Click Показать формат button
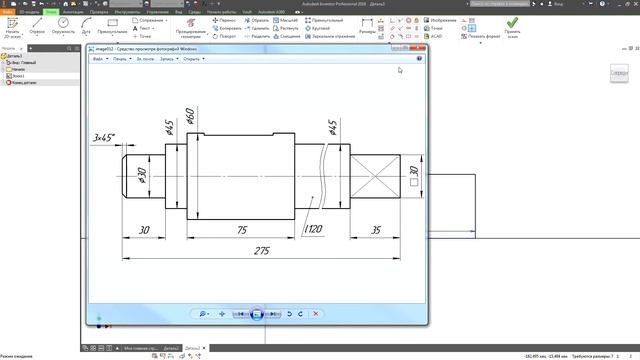Viewport: 640px width, 360px height. [480, 36]
